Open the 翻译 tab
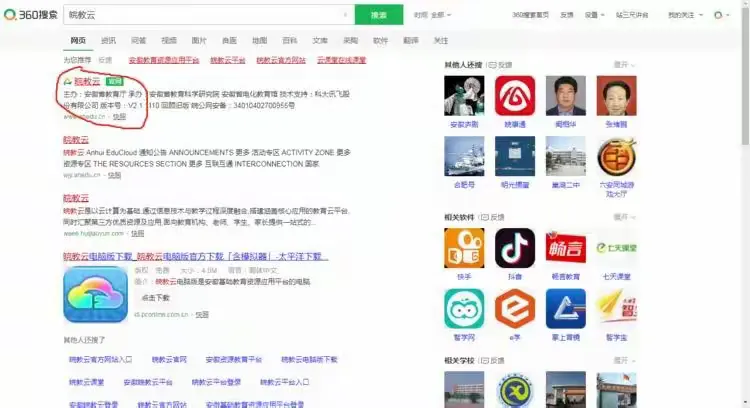Image resolution: width=750 pixels, height=408 pixels. click(x=410, y=41)
